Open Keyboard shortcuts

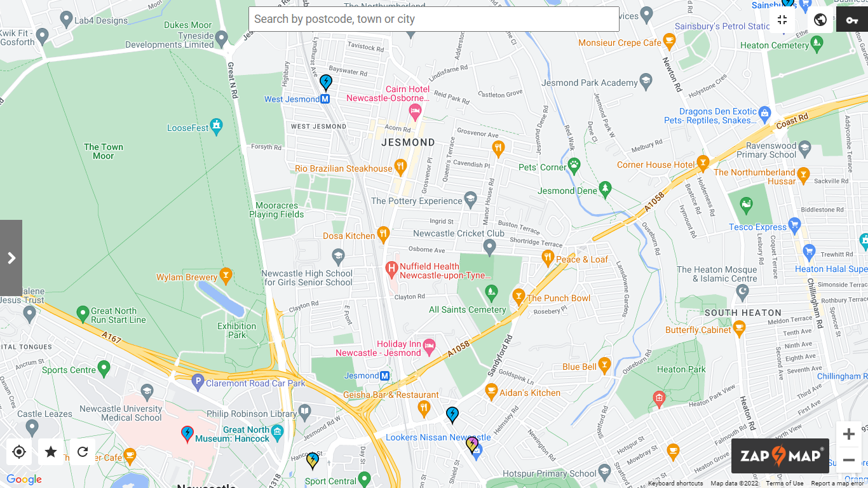click(675, 484)
